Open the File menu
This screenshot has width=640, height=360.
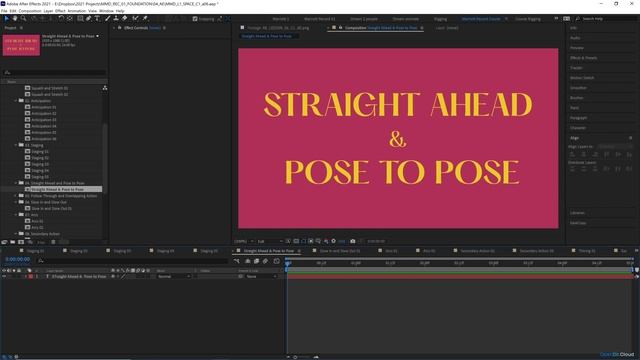(4, 11)
